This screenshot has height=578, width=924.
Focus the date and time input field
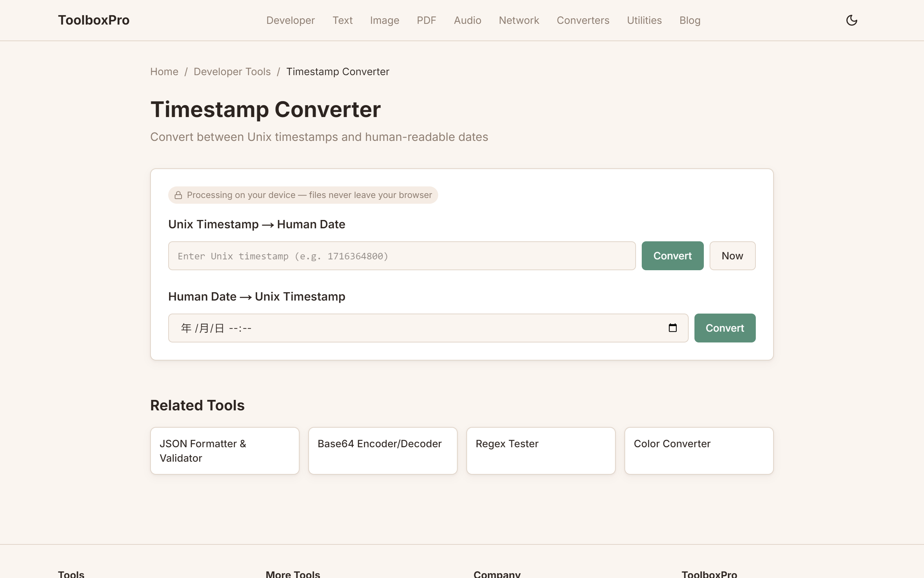pyautogui.click(x=428, y=328)
